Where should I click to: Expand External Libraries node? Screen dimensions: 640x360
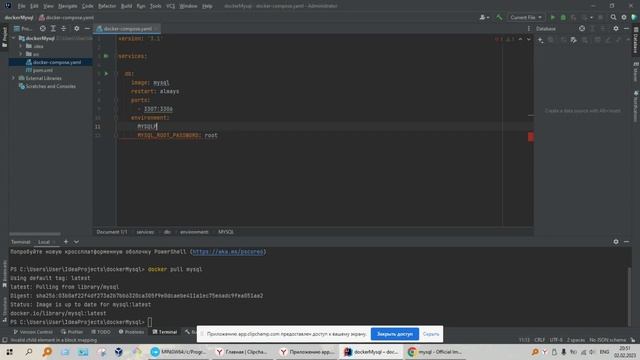click(x=13, y=78)
